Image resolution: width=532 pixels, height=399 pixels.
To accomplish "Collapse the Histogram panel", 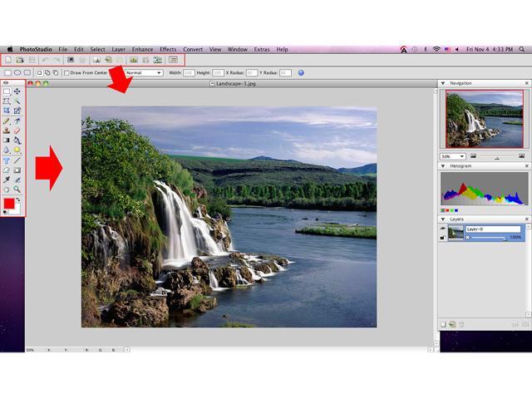I will click(x=444, y=166).
